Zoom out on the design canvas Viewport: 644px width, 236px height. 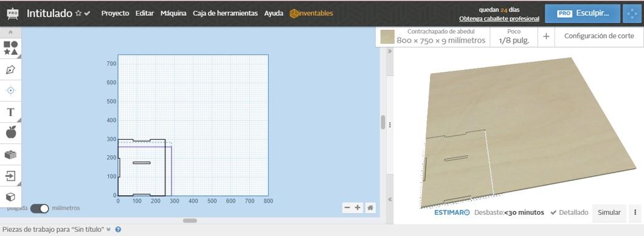click(x=347, y=207)
